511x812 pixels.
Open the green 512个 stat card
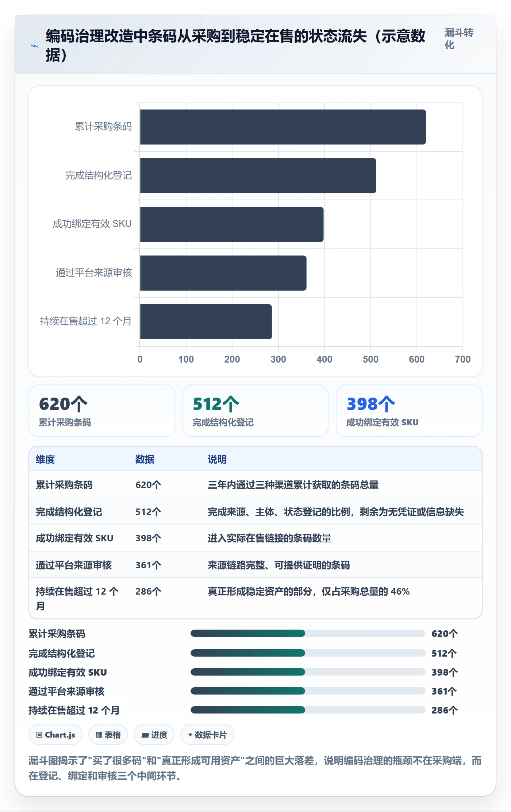(255, 411)
